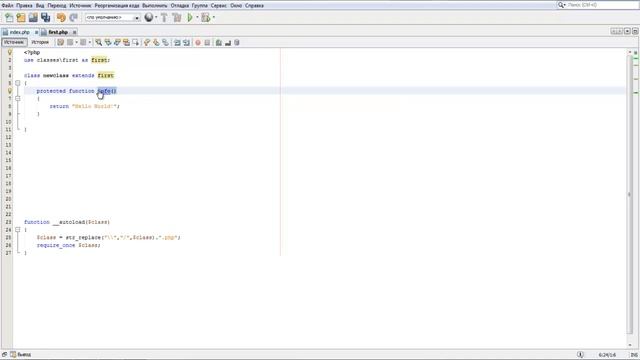This screenshot has height=360, width=640.
Task: Expand the Run project dropdown arrow
Action: [x=197, y=18]
